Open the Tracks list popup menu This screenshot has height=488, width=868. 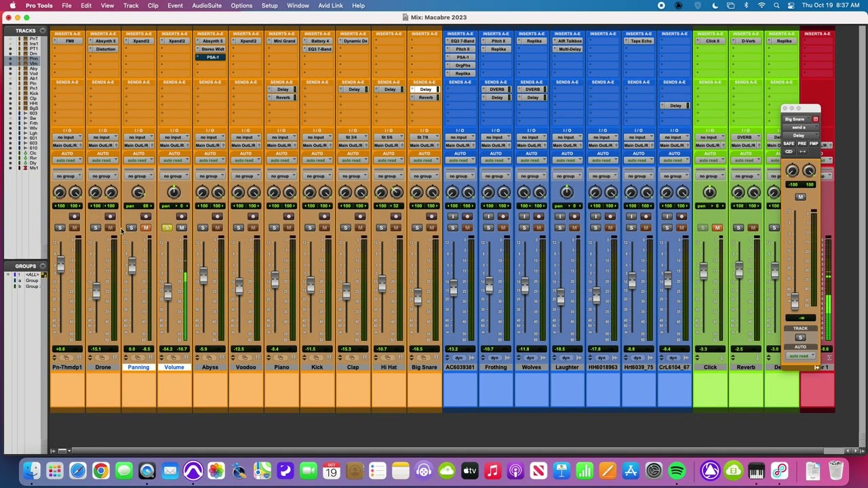coord(43,30)
